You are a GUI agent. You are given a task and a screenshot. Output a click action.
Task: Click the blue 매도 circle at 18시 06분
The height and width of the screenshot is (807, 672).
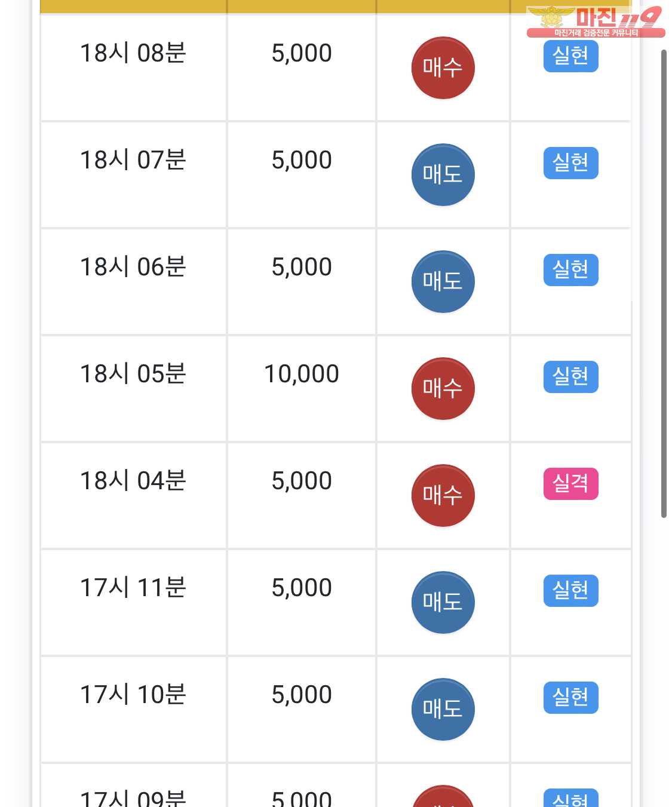point(443,282)
